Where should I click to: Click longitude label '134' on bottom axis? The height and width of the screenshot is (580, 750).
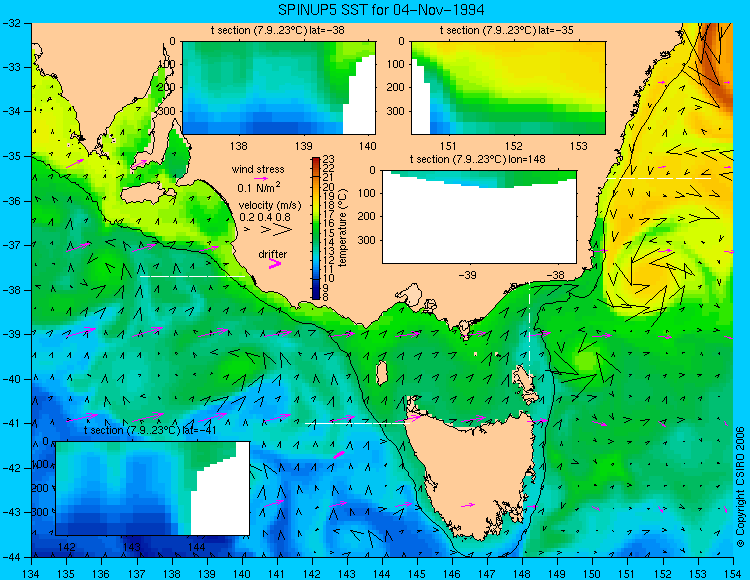32,574
